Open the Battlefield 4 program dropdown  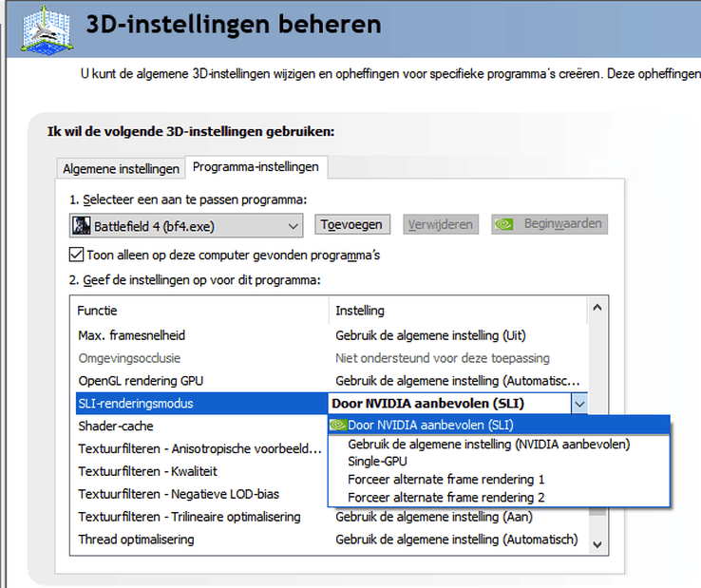click(294, 226)
